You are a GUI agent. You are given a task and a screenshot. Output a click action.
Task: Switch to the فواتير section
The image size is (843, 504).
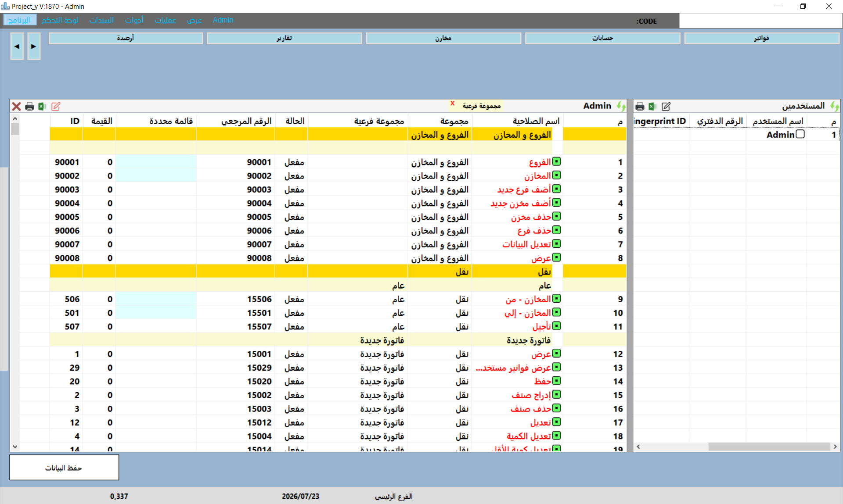click(x=762, y=38)
